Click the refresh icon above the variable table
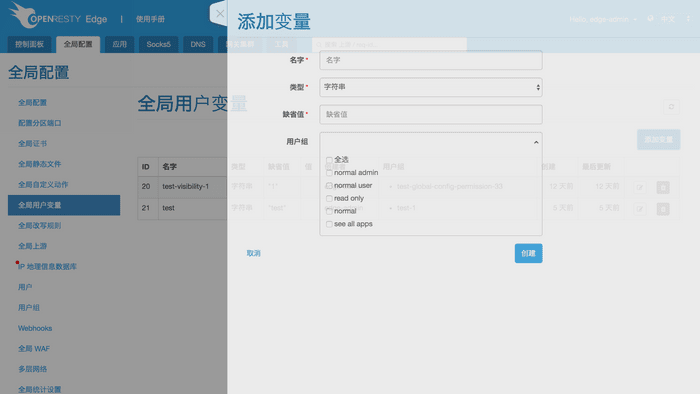Image resolution: width=700 pixels, height=394 pixels. (x=671, y=107)
